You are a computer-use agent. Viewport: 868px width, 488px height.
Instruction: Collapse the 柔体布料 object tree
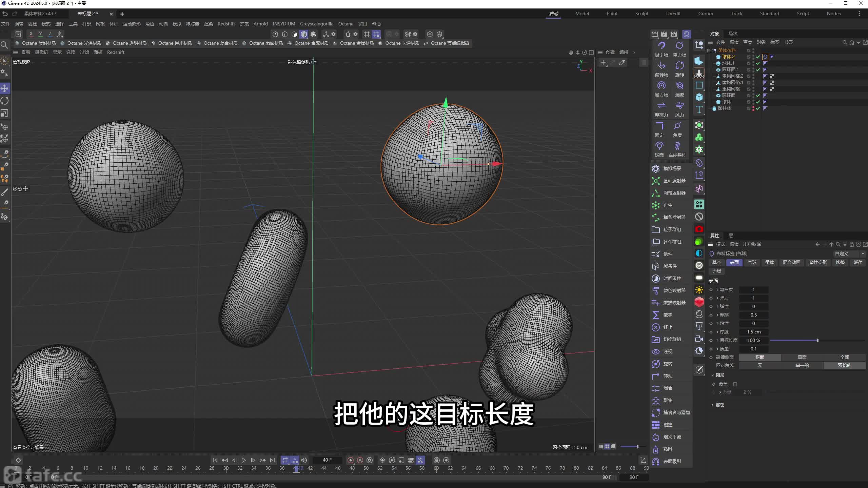pyautogui.click(x=709, y=50)
